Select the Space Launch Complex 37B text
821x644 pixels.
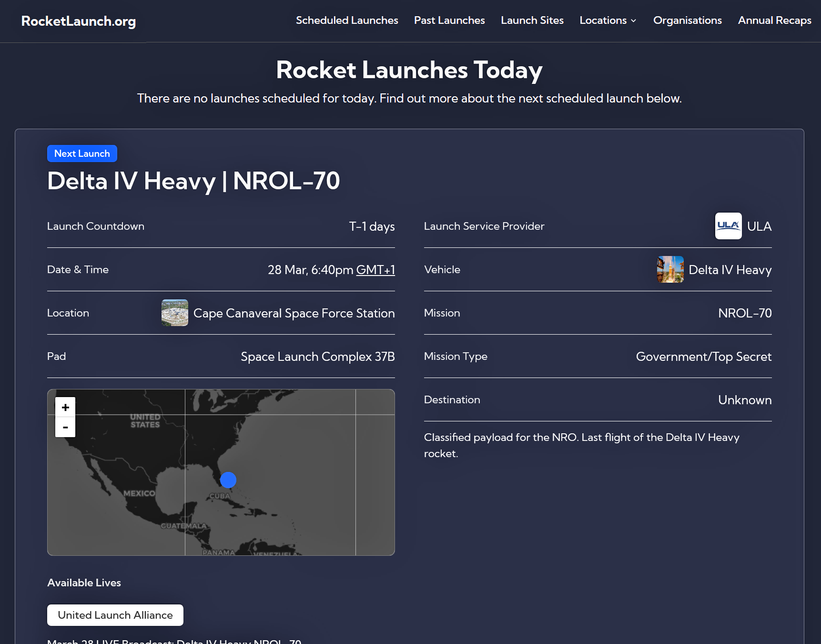pyautogui.click(x=318, y=357)
